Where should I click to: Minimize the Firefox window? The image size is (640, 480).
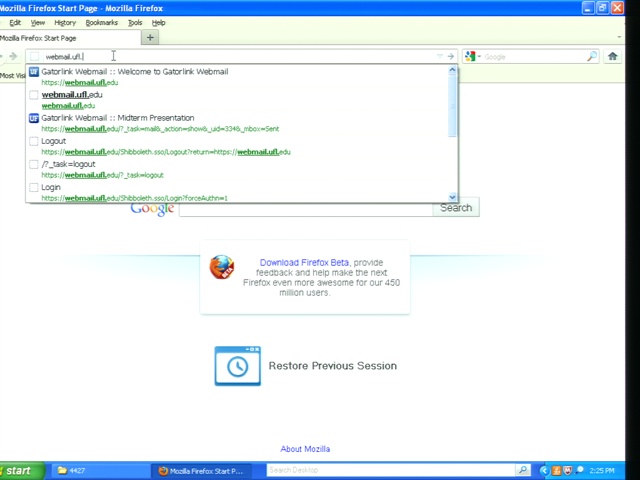(588, 8)
